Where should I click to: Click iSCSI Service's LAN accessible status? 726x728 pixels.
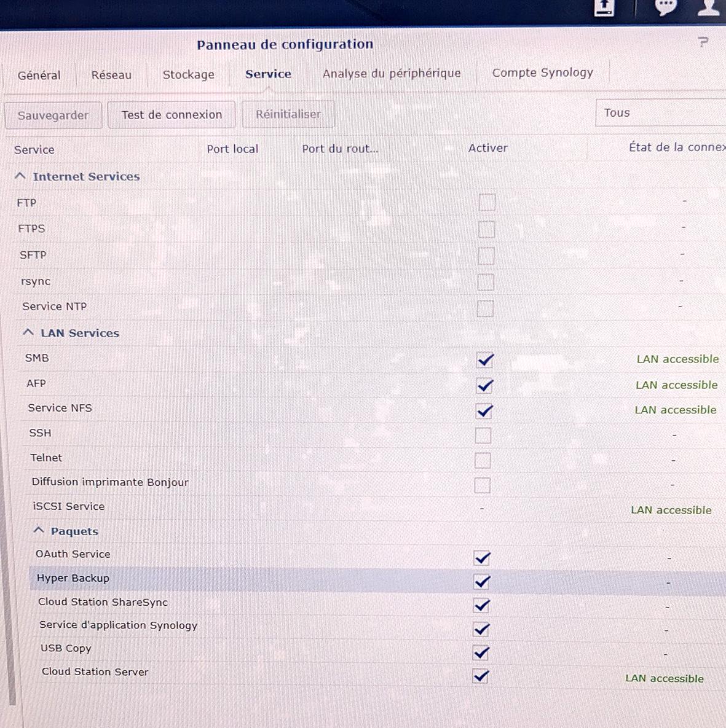tap(671, 510)
